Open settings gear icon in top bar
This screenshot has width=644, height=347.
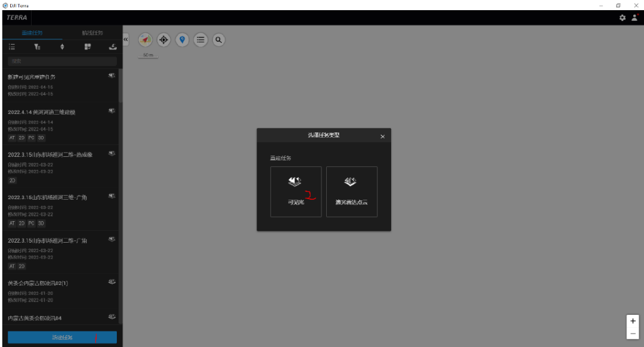pyautogui.click(x=623, y=18)
